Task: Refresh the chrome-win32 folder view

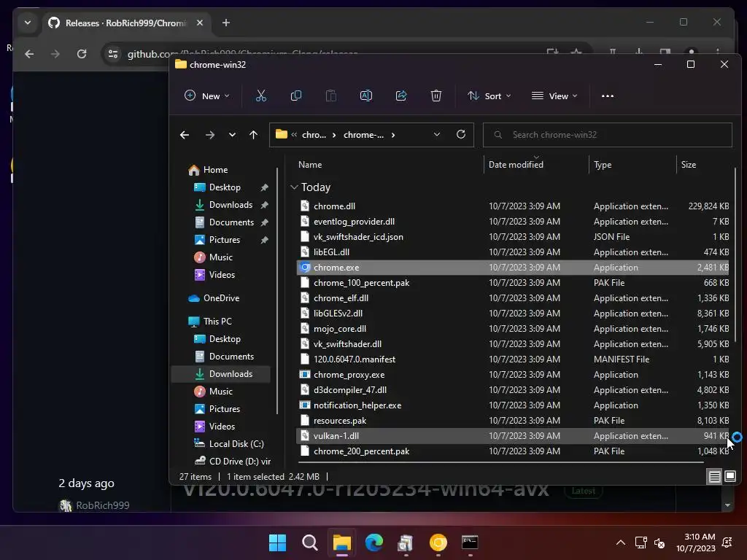Action: (x=461, y=134)
